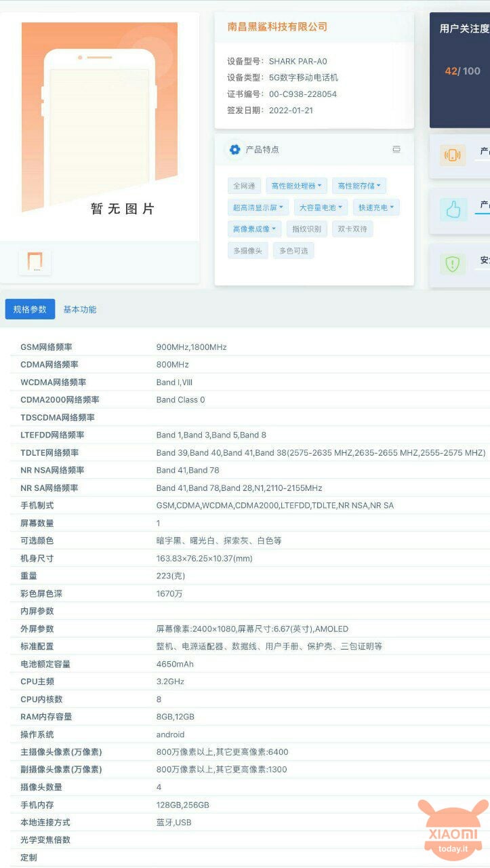Click the 光学变焦倍数 row label

pyautogui.click(x=45, y=841)
